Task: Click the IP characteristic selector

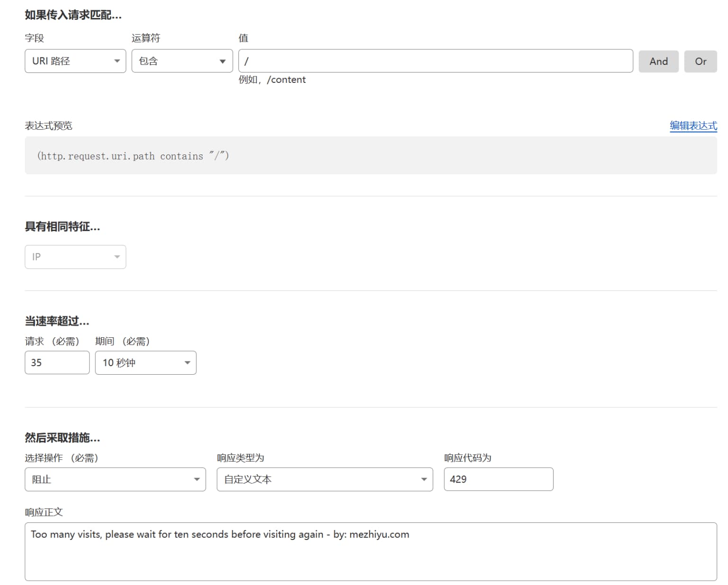Action: pos(75,256)
